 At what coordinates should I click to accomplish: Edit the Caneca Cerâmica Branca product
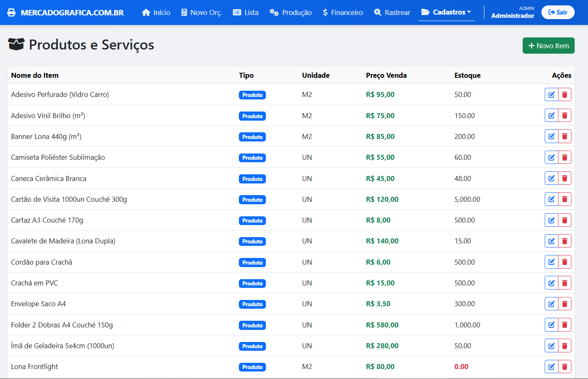[x=551, y=178]
